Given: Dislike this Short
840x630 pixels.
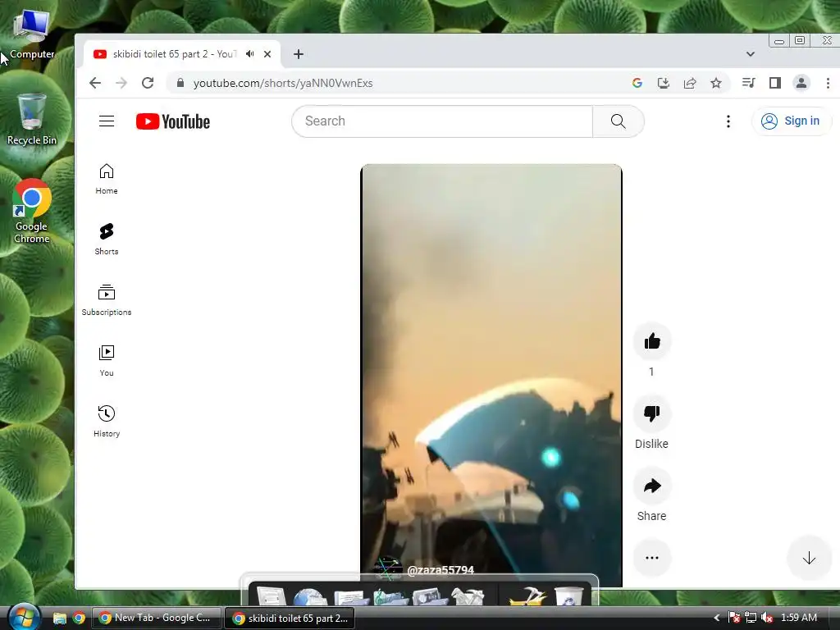Looking at the screenshot, I should [652, 413].
